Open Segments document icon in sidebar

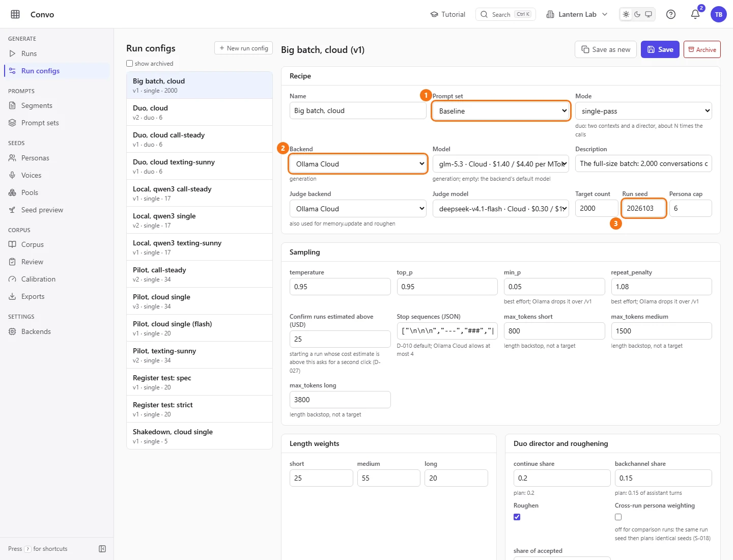pos(12,105)
